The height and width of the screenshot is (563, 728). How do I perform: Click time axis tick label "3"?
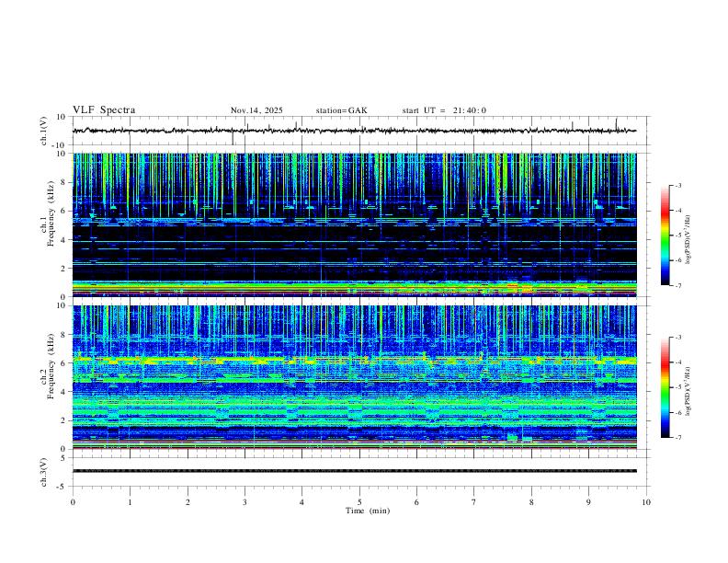[245, 502]
